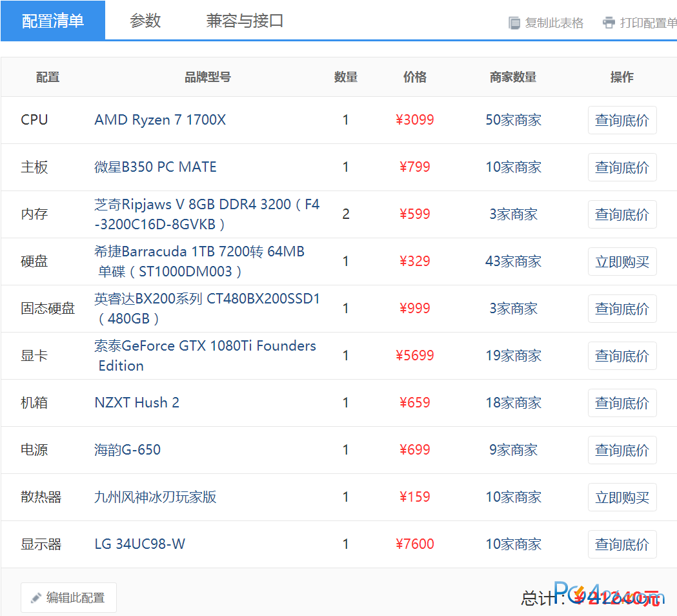Click the ¥799 motherboard price

coord(415,167)
